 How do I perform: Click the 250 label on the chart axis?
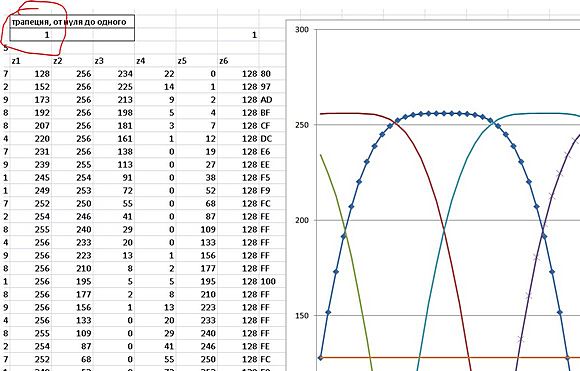[302, 125]
